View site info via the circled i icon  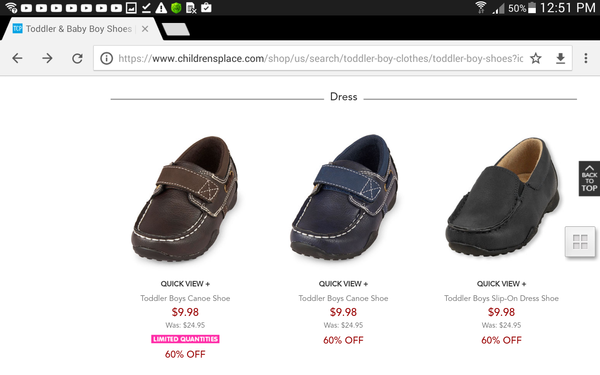[x=106, y=58]
